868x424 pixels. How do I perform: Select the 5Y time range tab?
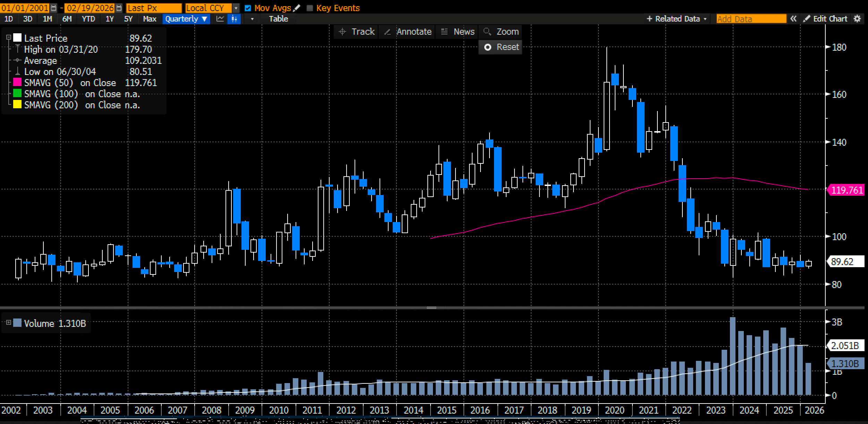click(x=128, y=19)
